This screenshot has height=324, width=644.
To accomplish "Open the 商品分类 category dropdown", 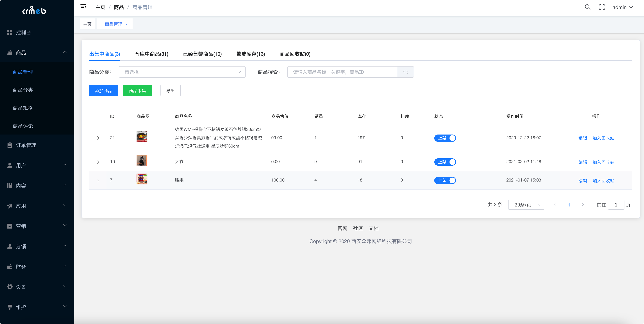I will (182, 72).
